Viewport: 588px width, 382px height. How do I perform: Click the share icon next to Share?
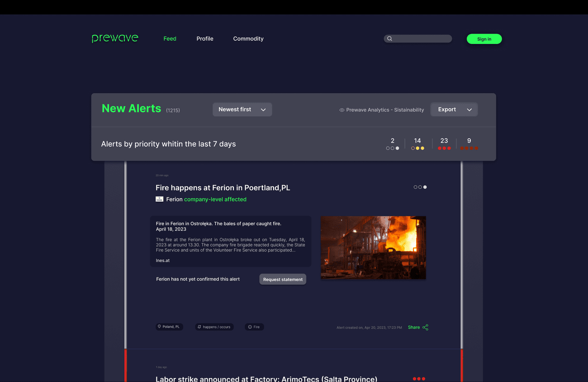(425, 327)
